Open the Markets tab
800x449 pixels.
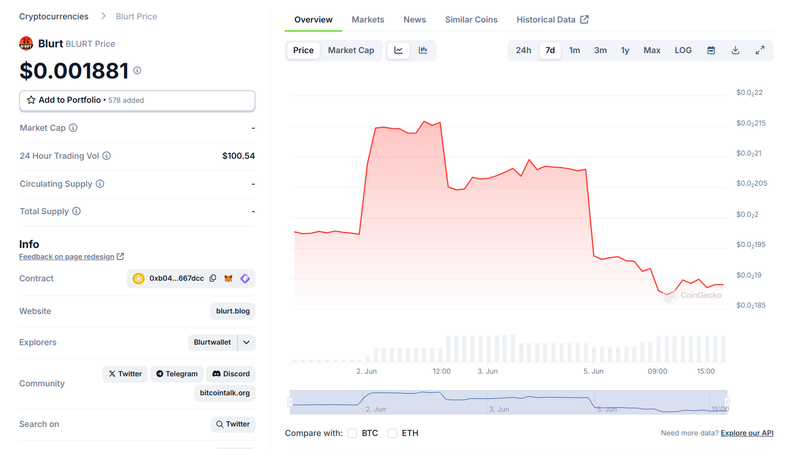pos(367,20)
